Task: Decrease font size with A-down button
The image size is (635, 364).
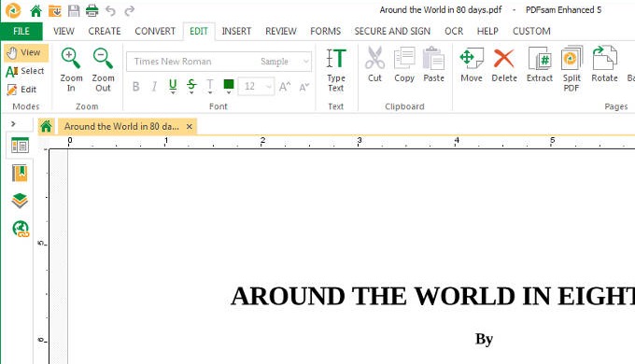Action: click(x=304, y=86)
